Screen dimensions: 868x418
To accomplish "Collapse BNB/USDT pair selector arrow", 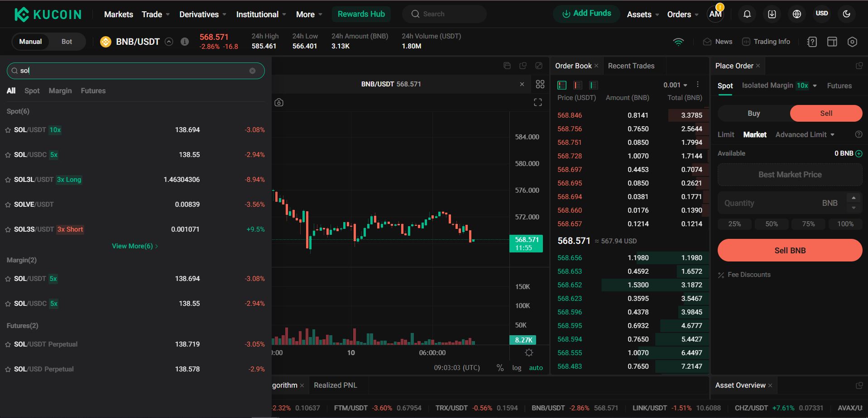I will pyautogui.click(x=169, y=42).
